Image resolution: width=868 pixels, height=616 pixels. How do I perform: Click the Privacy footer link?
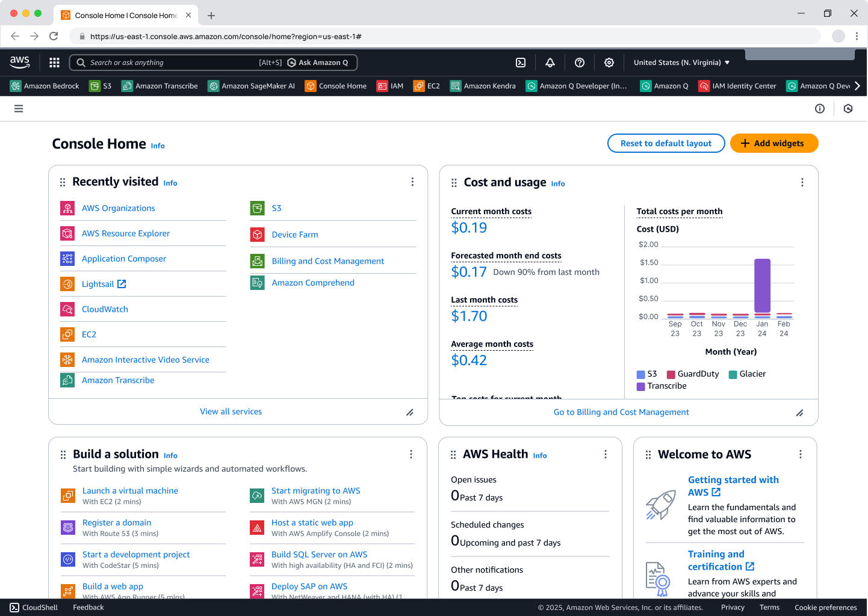[x=733, y=608]
